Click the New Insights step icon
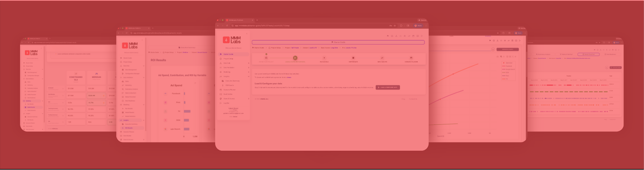This screenshot has height=170, width=644. click(x=382, y=58)
